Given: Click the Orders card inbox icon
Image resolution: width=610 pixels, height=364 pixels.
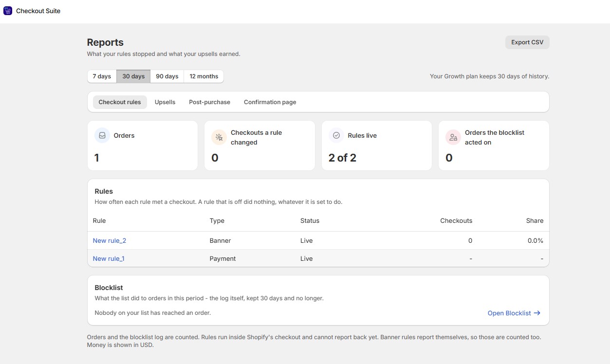Looking at the screenshot, I should click(x=102, y=136).
